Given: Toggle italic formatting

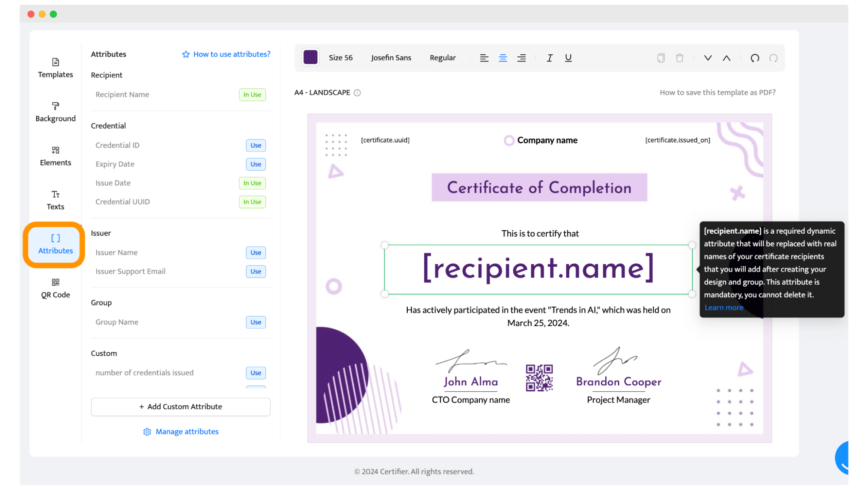Looking at the screenshot, I should (x=549, y=58).
